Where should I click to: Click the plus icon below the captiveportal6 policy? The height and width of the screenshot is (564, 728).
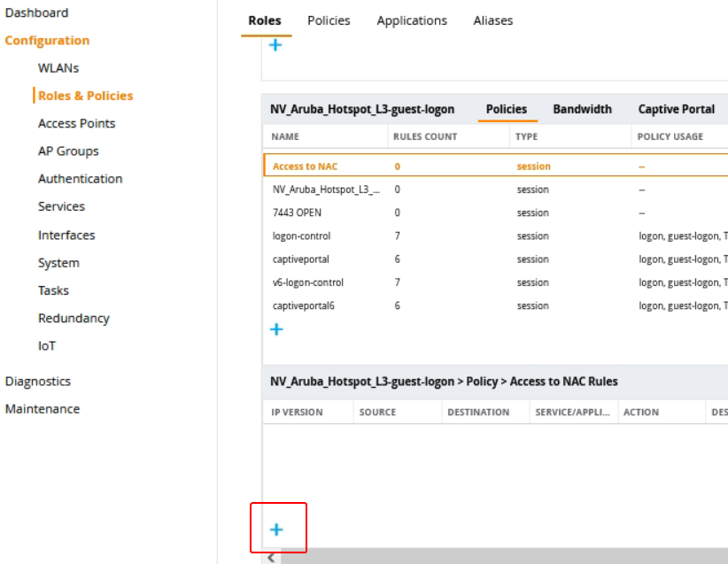point(276,329)
